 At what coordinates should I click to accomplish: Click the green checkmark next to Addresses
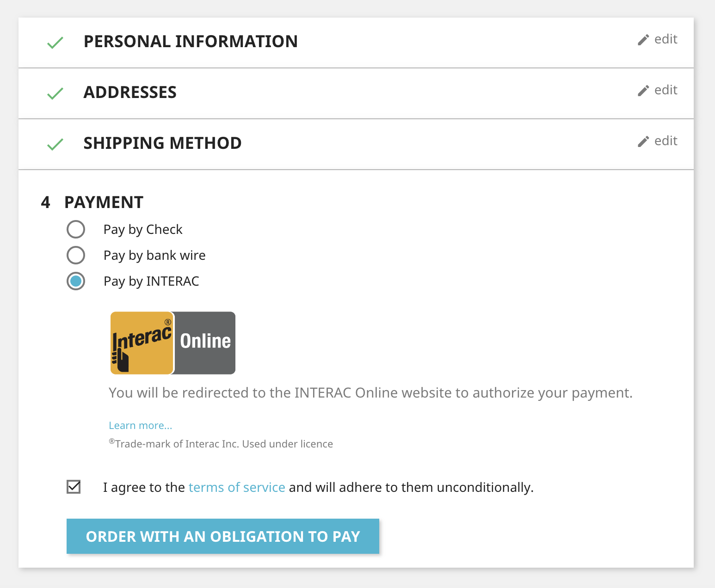(55, 94)
